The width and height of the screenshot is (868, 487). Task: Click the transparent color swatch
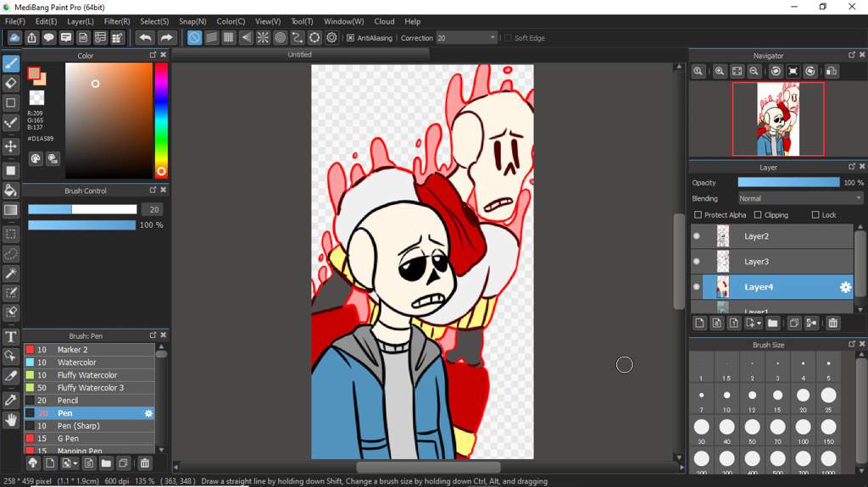tap(36, 98)
